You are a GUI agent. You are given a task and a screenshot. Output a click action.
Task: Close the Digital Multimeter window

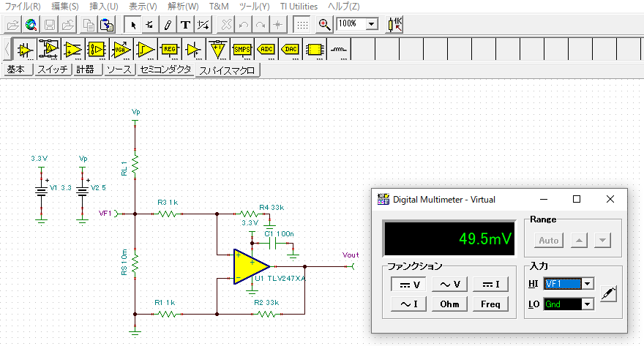610,199
